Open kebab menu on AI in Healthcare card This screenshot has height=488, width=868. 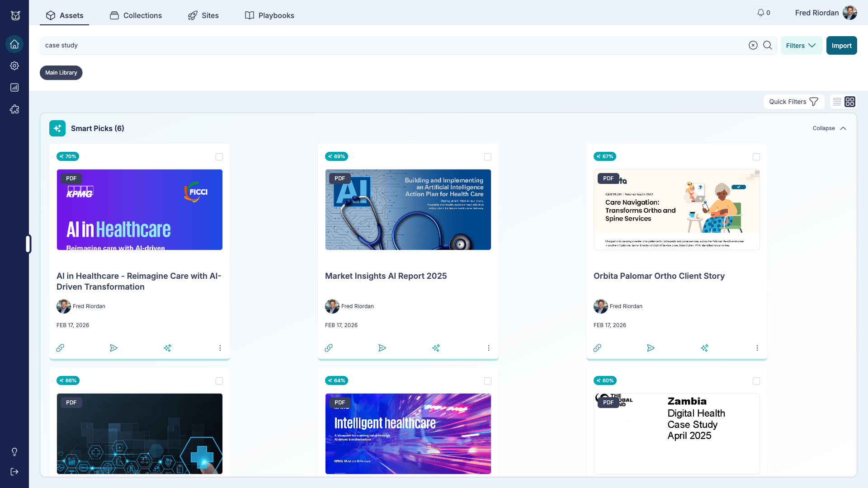(220, 348)
